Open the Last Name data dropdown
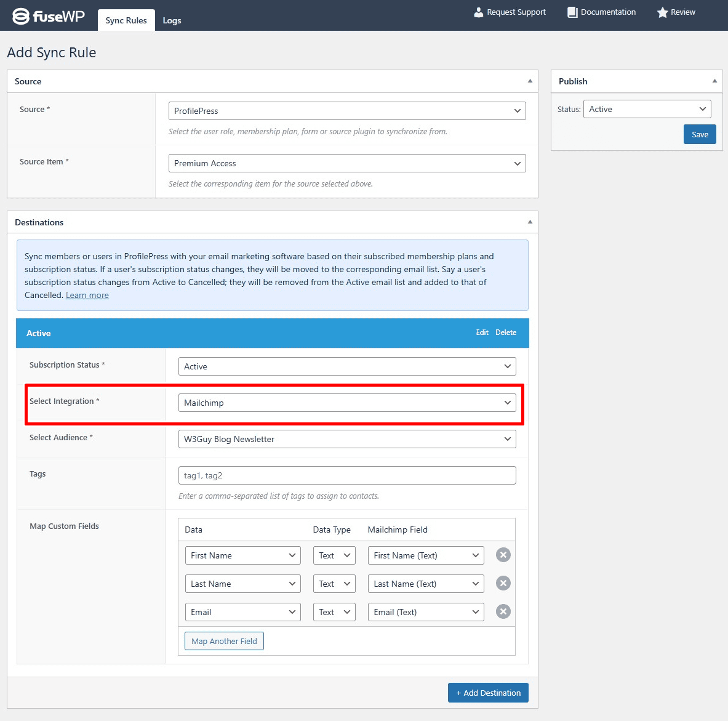Viewport: 728px width, 721px height. pyautogui.click(x=243, y=584)
